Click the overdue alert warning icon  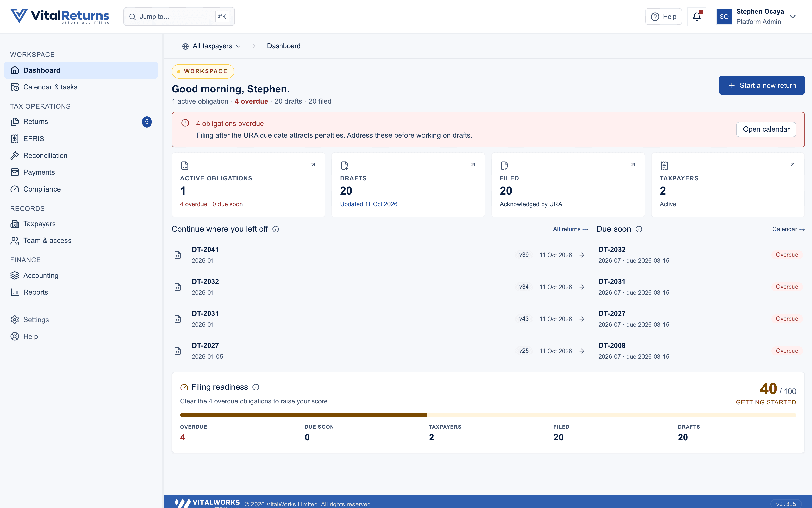185,123
